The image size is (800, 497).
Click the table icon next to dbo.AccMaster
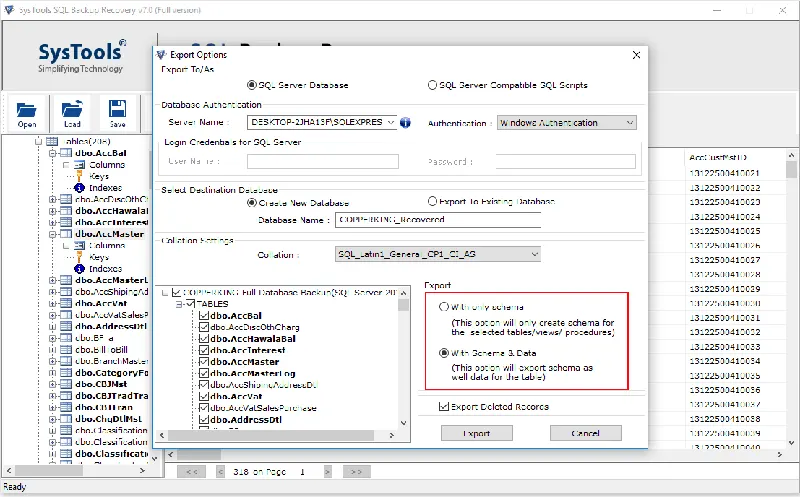click(x=66, y=234)
